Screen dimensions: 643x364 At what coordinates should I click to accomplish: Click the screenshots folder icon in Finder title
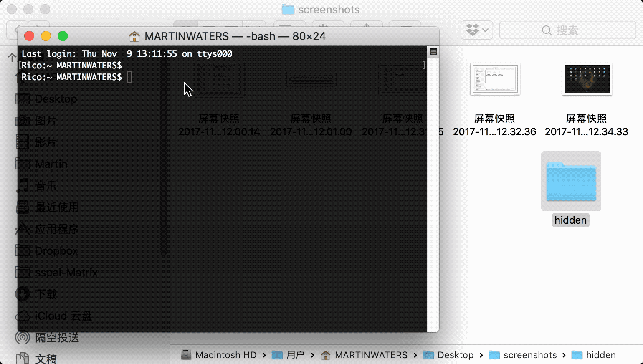(x=288, y=10)
